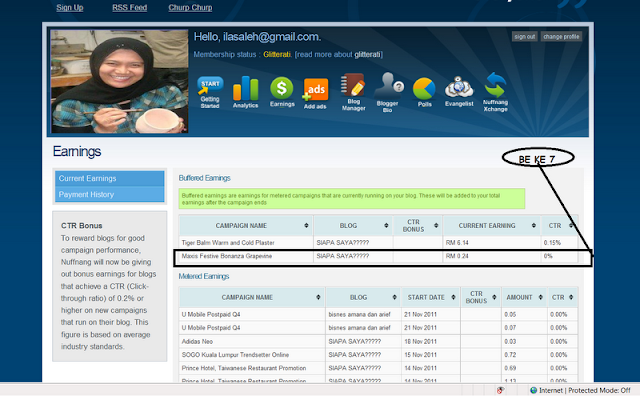Click the status bar privacy report icon
Screen dimensions: 640x396
(500, 390)
